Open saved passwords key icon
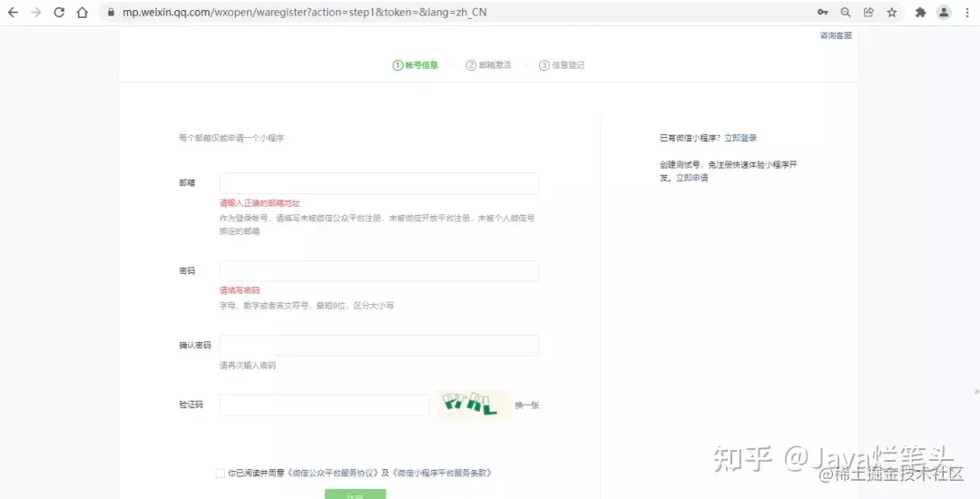The height and width of the screenshot is (499, 980). pos(822,13)
